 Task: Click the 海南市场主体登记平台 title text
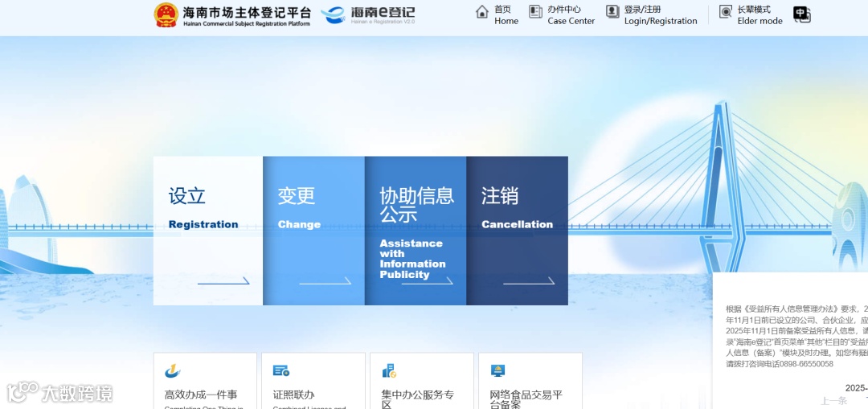(x=247, y=12)
